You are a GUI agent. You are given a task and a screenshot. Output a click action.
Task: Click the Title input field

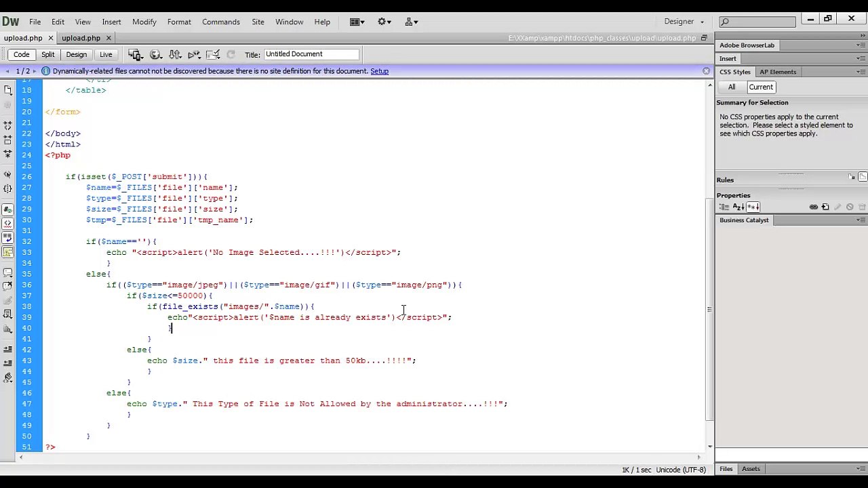pyautogui.click(x=311, y=54)
